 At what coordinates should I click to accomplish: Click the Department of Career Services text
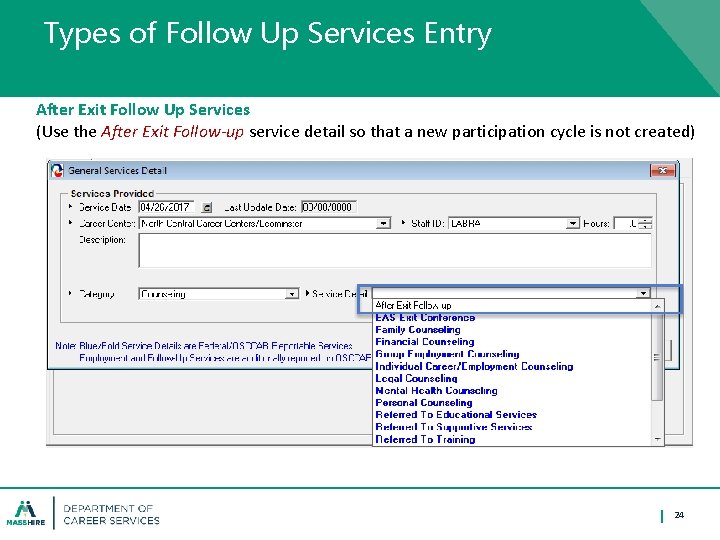tap(112, 515)
